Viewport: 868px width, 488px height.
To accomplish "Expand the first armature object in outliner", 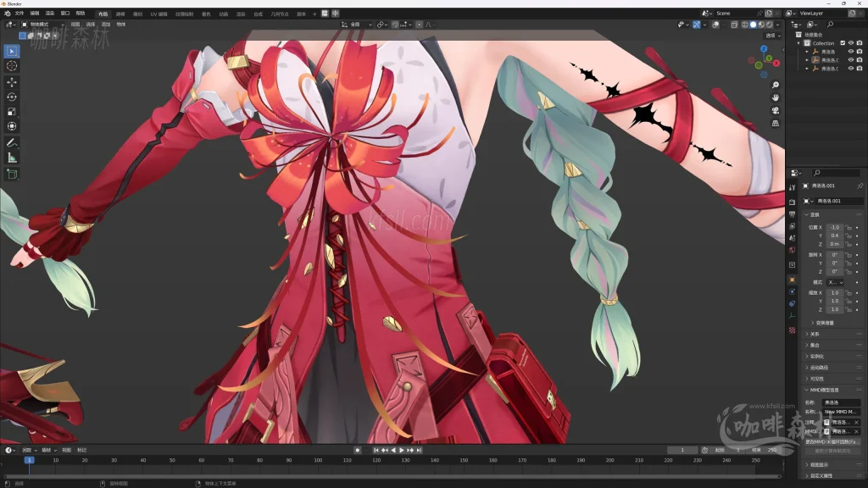I will [x=807, y=52].
